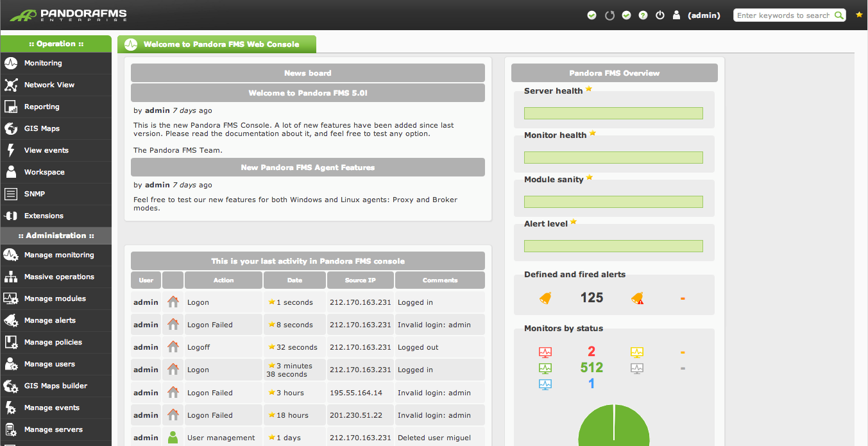
Task: Click the Pandora FMS logo
Action: click(x=68, y=15)
